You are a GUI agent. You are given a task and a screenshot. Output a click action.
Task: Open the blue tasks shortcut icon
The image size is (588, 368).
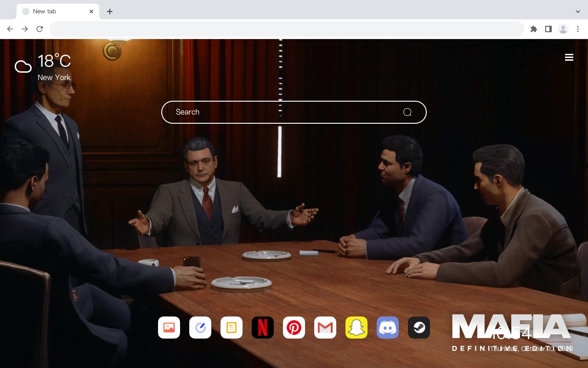[200, 328]
